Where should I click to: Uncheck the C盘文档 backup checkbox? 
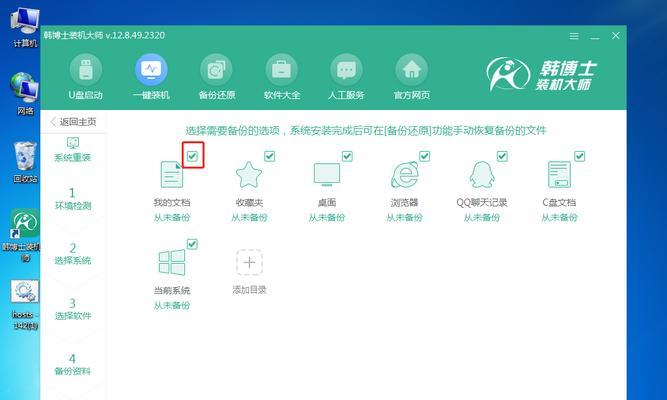click(579, 156)
